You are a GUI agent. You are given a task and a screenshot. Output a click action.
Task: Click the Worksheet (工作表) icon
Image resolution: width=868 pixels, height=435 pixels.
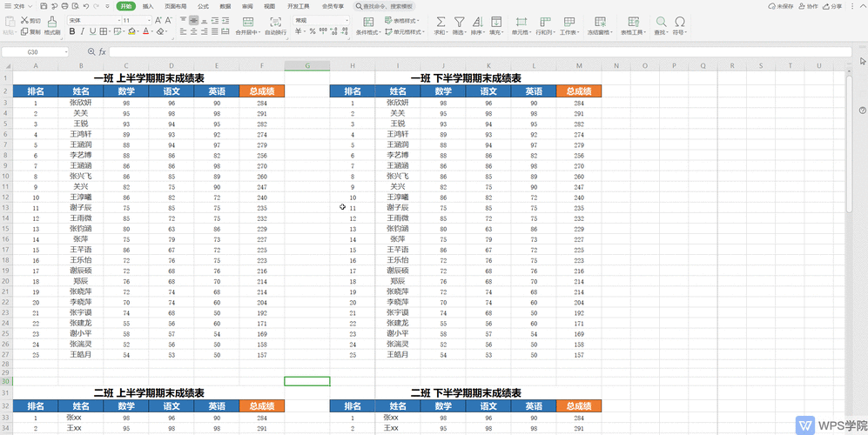(569, 22)
